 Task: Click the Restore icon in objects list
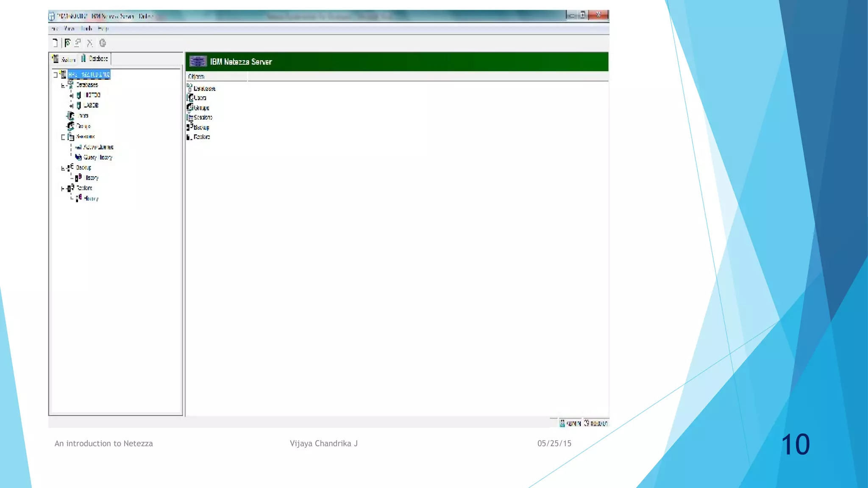pyautogui.click(x=189, y=137)
